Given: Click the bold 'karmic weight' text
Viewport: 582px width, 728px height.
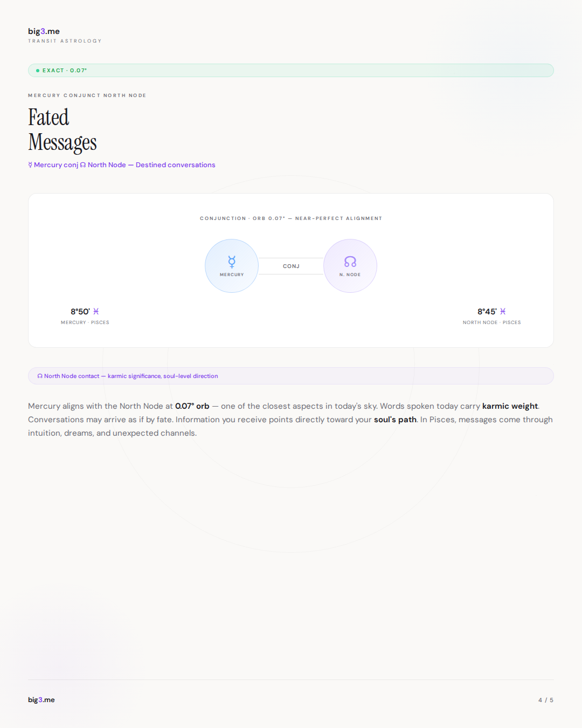Looking at the screenshot, I should [x=510, y=406].
